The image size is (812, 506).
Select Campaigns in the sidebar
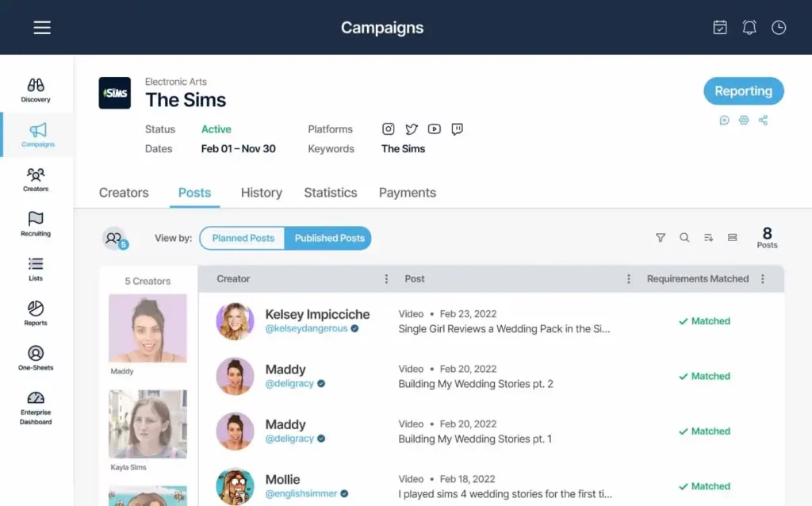[38, 135]
